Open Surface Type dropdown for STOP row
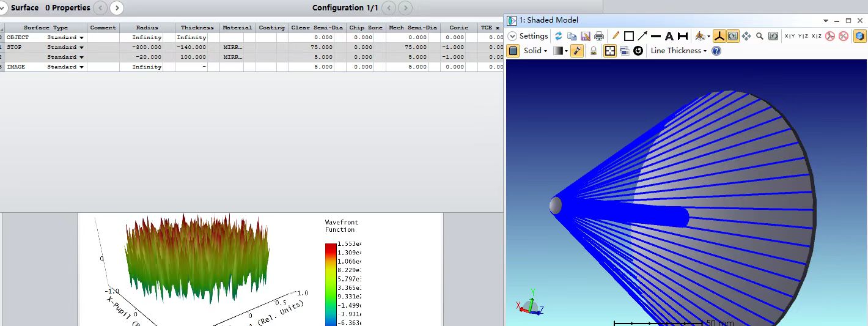This screenshot has width=868, height=326. pyautogui.click(x=81, y=47)
